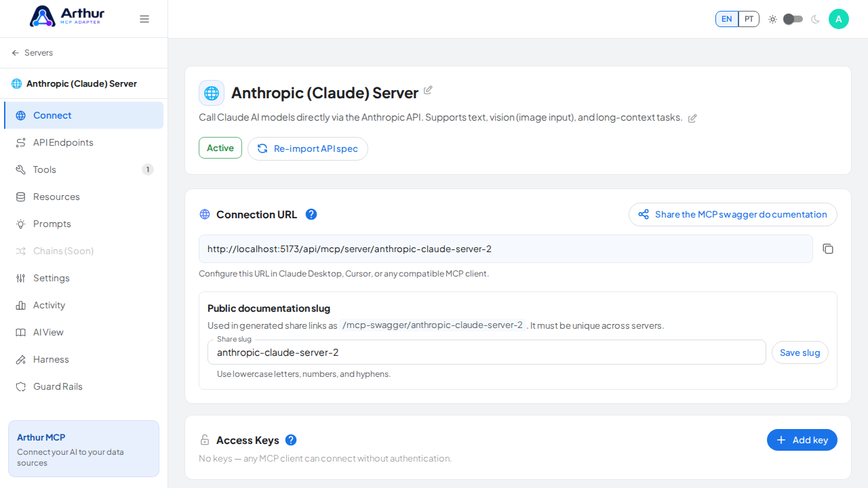Image resolution: width=868 pixels, height=488 pixels.
Task: Click the AI View book icon
Action: pyautogui.click(x=20, y=332)
